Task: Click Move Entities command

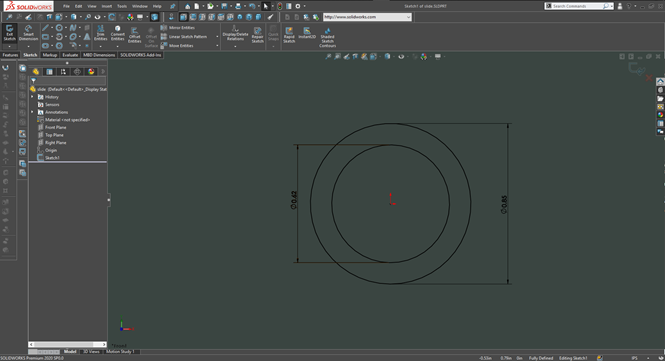Action: pos(177,45)
